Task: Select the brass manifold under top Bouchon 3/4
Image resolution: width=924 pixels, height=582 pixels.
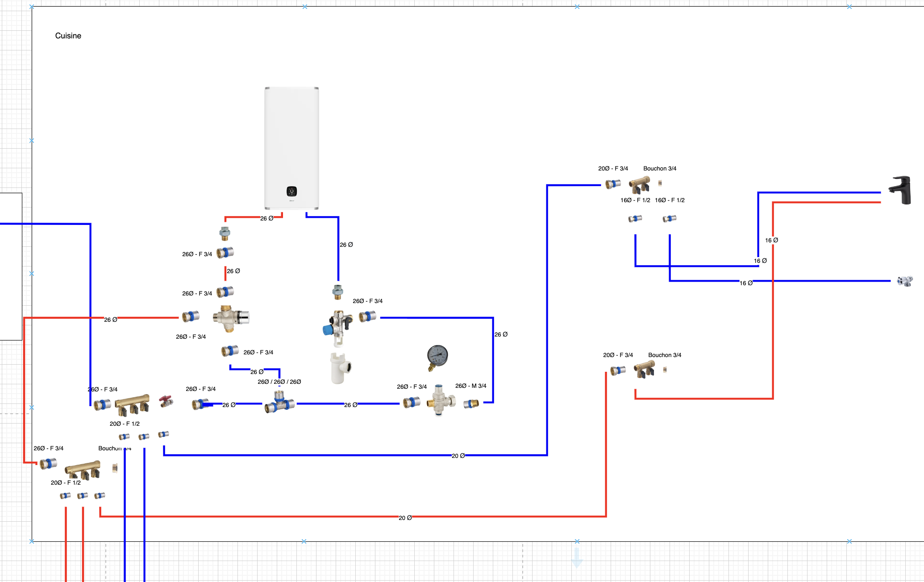Action: [x=639, y=184]
